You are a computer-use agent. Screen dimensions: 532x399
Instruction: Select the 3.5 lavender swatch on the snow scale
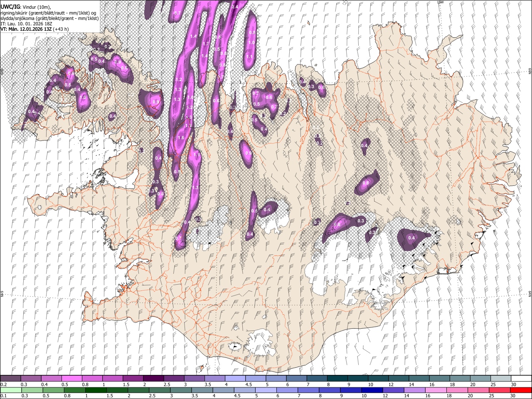214,378
